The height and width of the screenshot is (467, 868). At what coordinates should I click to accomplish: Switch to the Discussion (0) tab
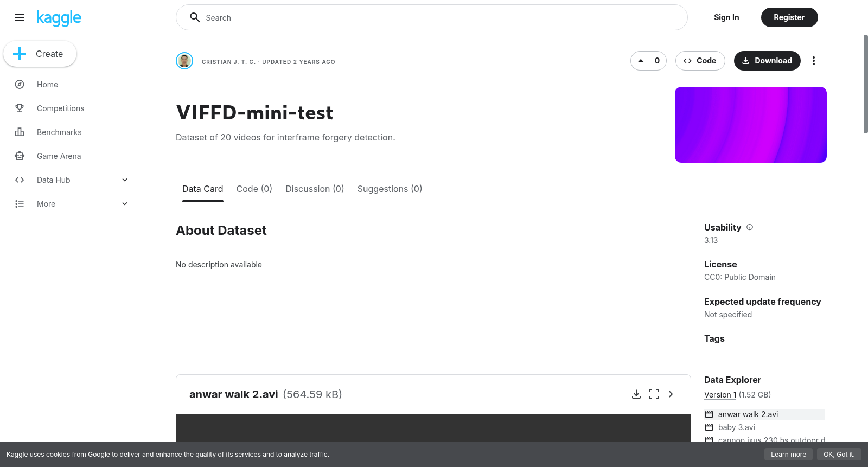[x=315, y=189]
